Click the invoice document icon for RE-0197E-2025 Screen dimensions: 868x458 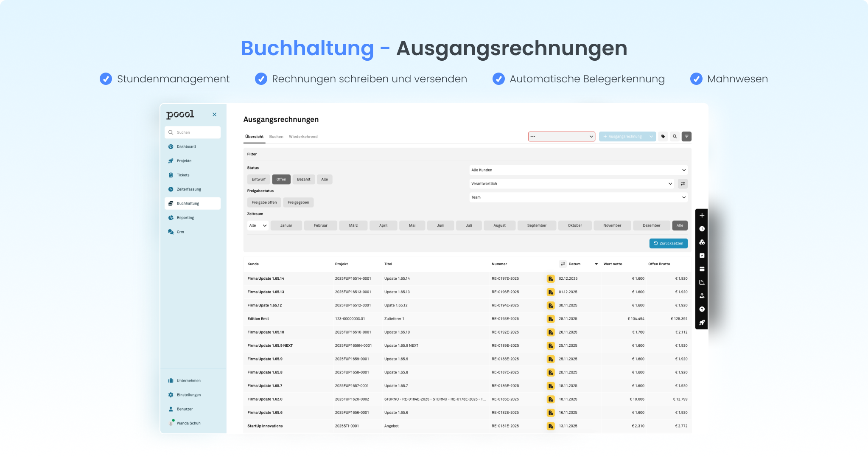coord(551,279)
